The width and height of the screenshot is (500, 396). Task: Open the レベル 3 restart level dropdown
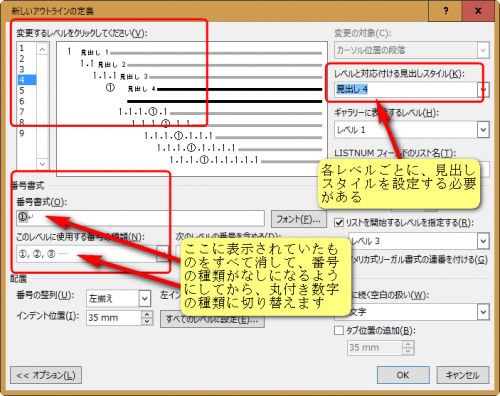483,241
